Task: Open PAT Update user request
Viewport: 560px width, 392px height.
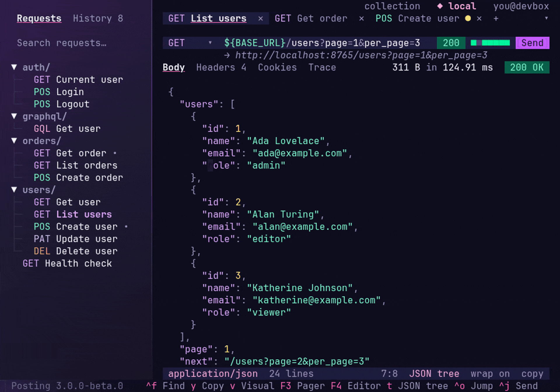Action: pyautogui.click(x=75, y=239)
